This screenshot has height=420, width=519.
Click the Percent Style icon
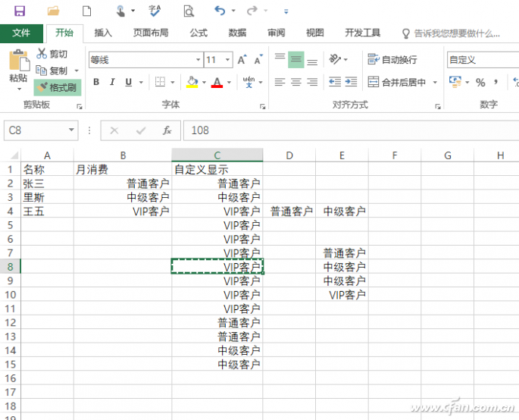[480, 82]
